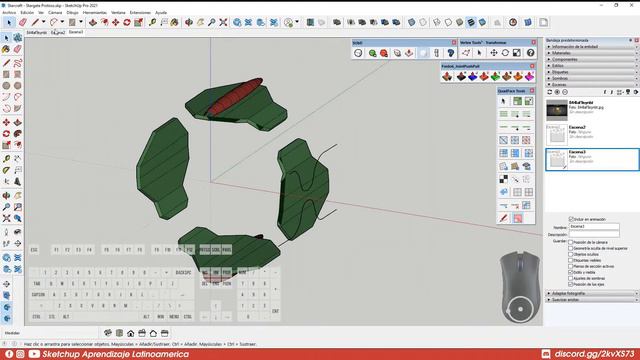Enable Objetos ocultos checkbox
This screenshot has width=640, height=360.
[x=571, y=254]
